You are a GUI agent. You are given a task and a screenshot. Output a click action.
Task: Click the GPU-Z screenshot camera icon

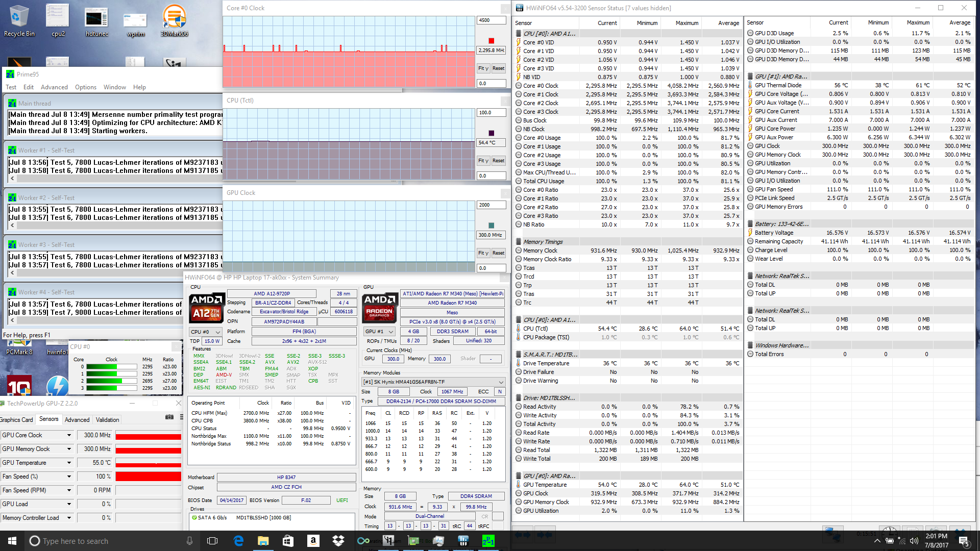point(169,417)
